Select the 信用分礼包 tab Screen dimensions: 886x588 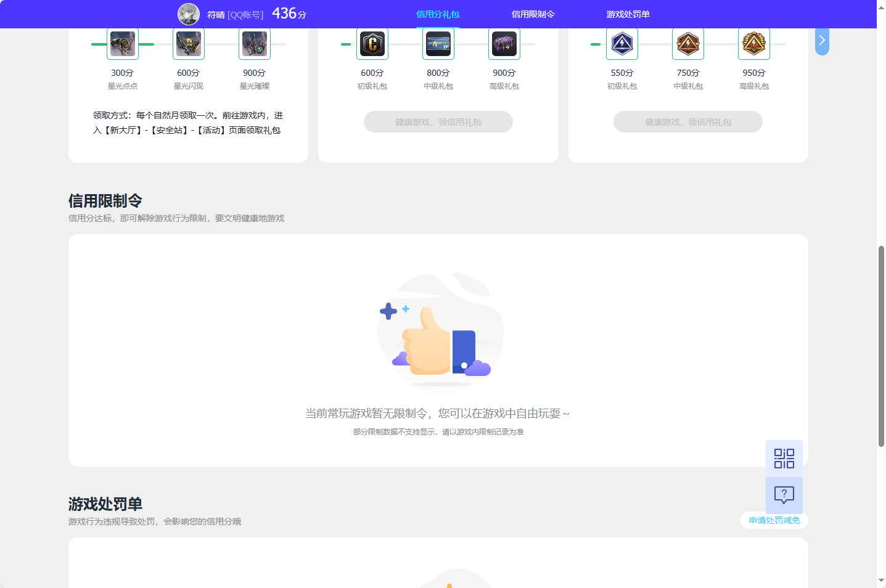(x=438, y=14)
